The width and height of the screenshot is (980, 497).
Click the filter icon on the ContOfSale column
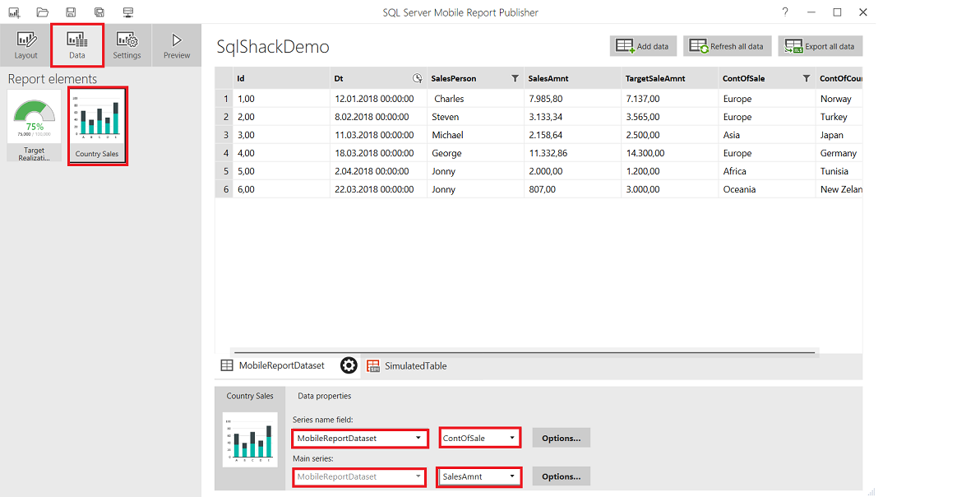(807, 78)
